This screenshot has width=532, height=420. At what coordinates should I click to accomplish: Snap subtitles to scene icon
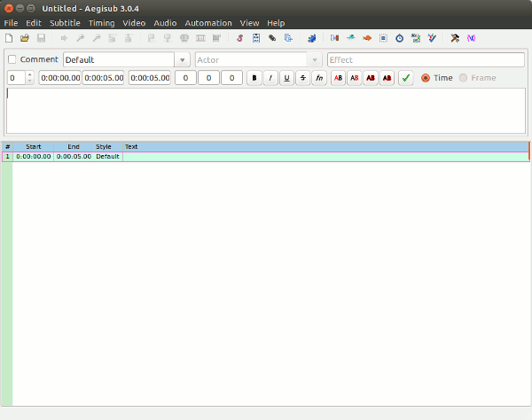pos(200,38)
